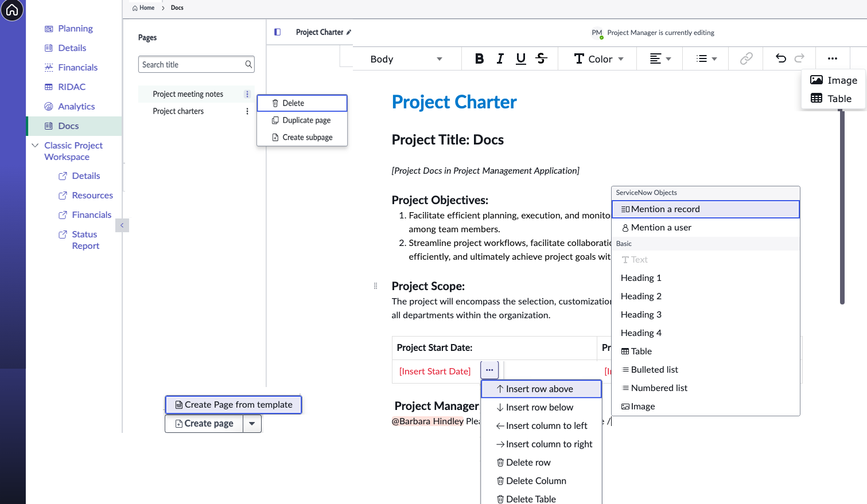Select Insert row below

[541, 407]
